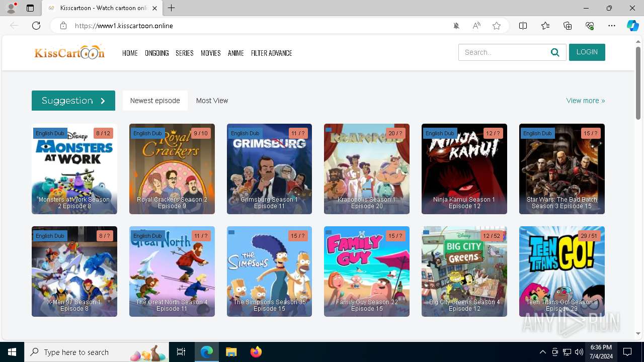Open Microsoft Edge taskbar icon
The width and height of the screenshot is (644, 362).
pyautogui.click(x=207, y=352)
